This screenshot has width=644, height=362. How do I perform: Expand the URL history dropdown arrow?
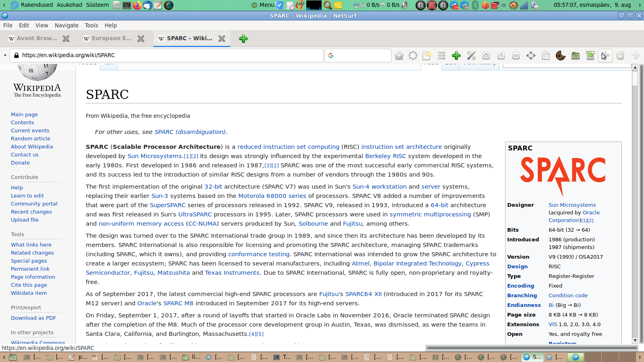pos(5,56)
